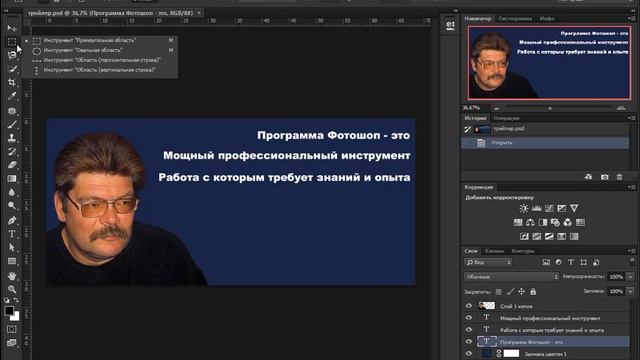The height and width of the screenshot is (360, 640).
Task: Select the Gradient tool
Action: tap(12, 178)
